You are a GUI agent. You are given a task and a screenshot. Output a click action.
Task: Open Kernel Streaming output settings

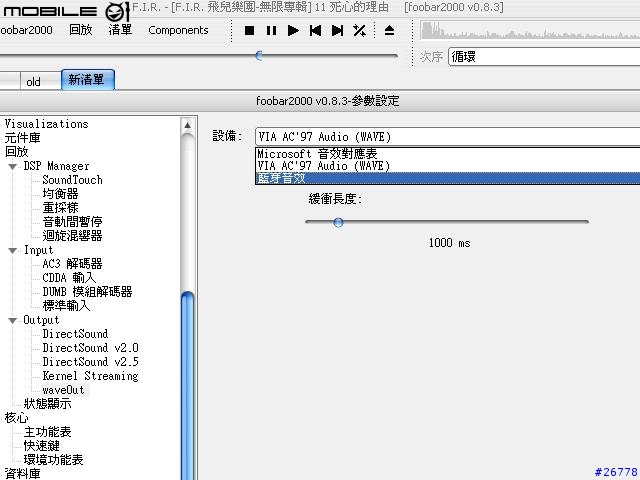[91, 376]
